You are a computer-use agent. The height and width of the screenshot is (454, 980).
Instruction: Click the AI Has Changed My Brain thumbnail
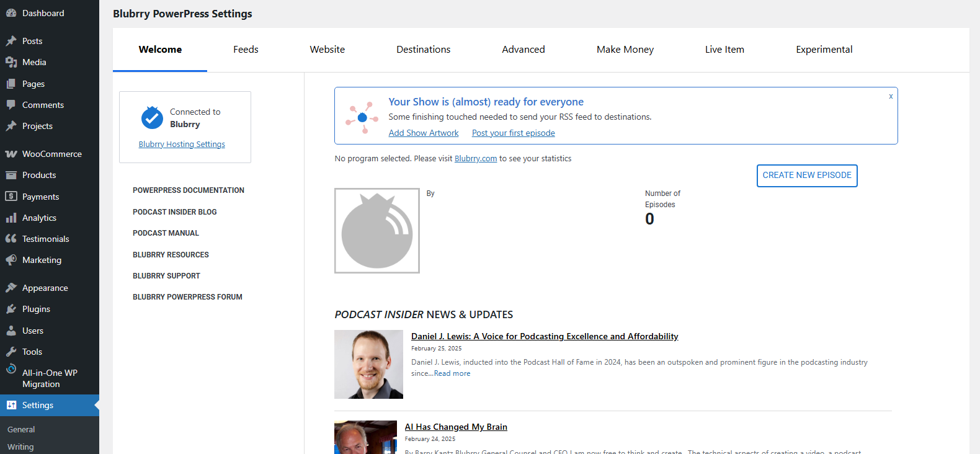(x=365, y=437)
